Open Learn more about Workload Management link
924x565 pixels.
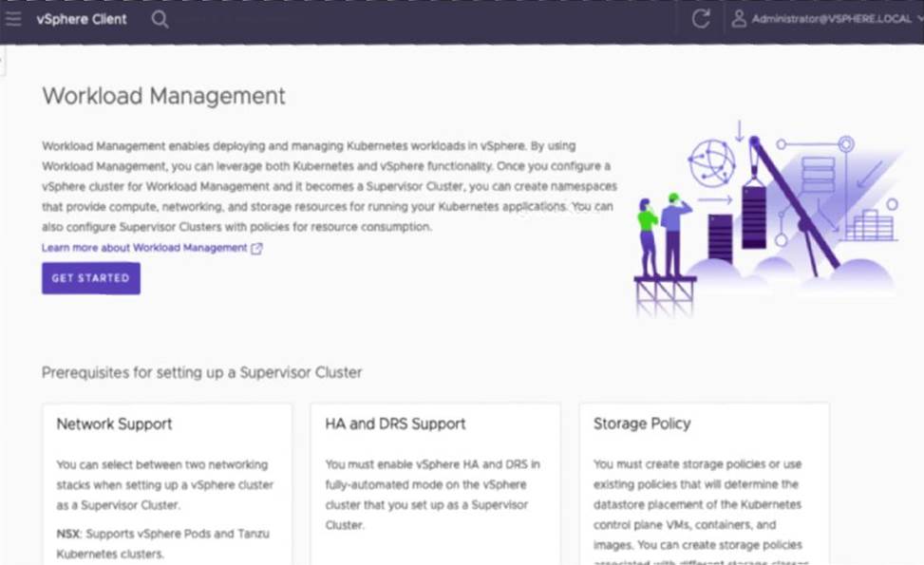point(143,248)
